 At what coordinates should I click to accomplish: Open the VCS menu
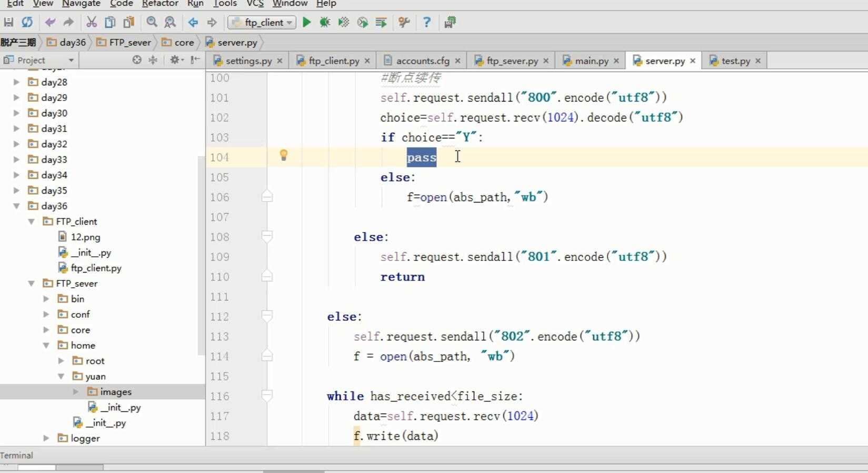coord(255,4)
